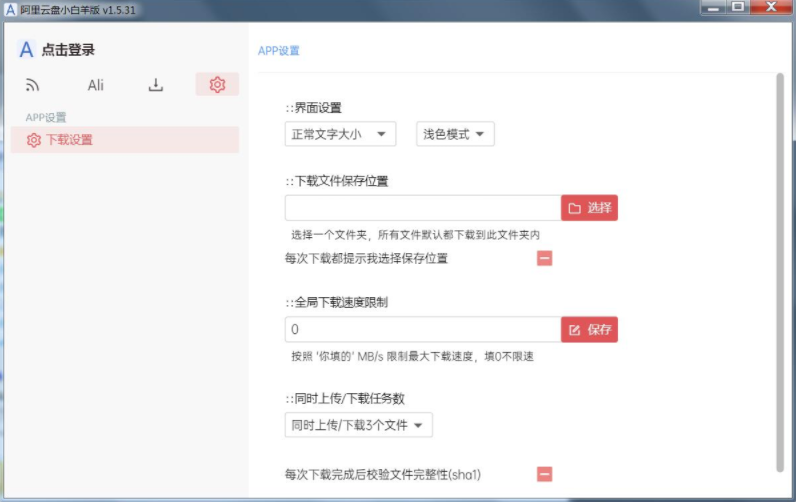Click the vertical scrollbar in settings panel

[779, 270]
